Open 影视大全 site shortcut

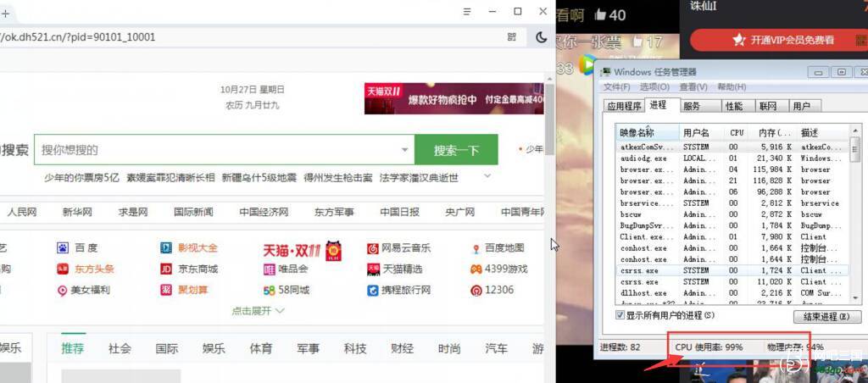[189, 248]
